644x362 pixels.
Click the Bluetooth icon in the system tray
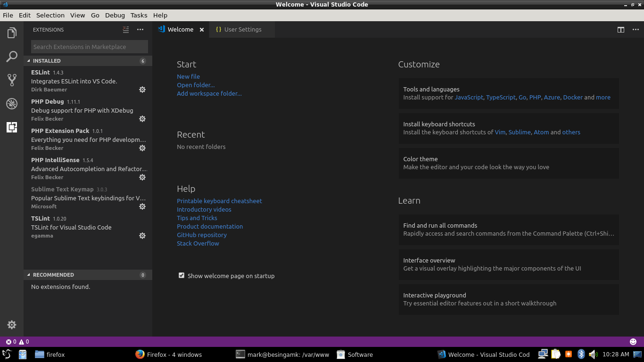coord(581,354)
